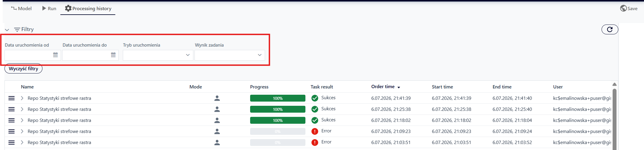Click 100% progress bar in 21:41:39 row
The width and height of the screenshot is (644, 150).
coord(278,98)
